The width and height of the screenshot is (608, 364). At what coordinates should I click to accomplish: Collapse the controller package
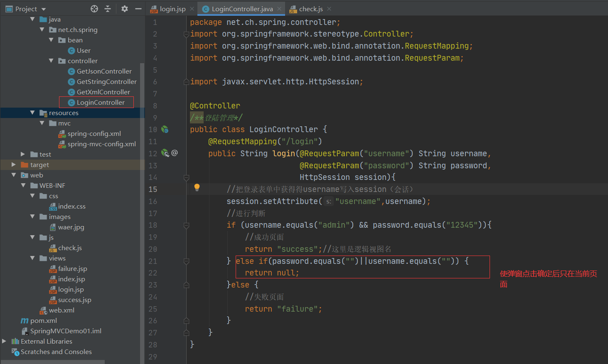click(x=51, y=61)
